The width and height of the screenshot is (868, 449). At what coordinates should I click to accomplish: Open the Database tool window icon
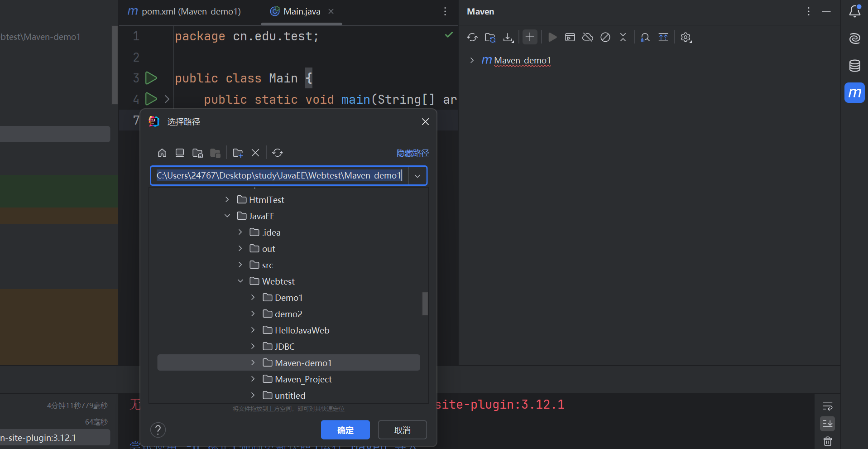pos(854,66)
